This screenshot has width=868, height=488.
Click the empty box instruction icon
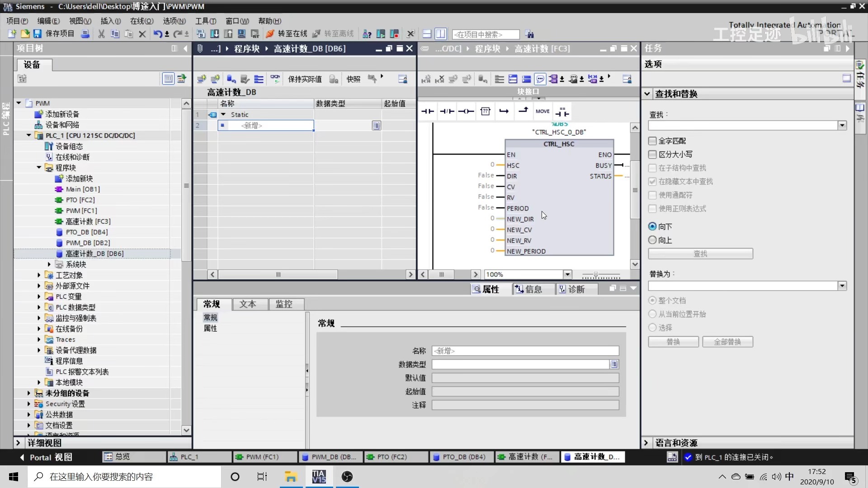click(485, 111)
